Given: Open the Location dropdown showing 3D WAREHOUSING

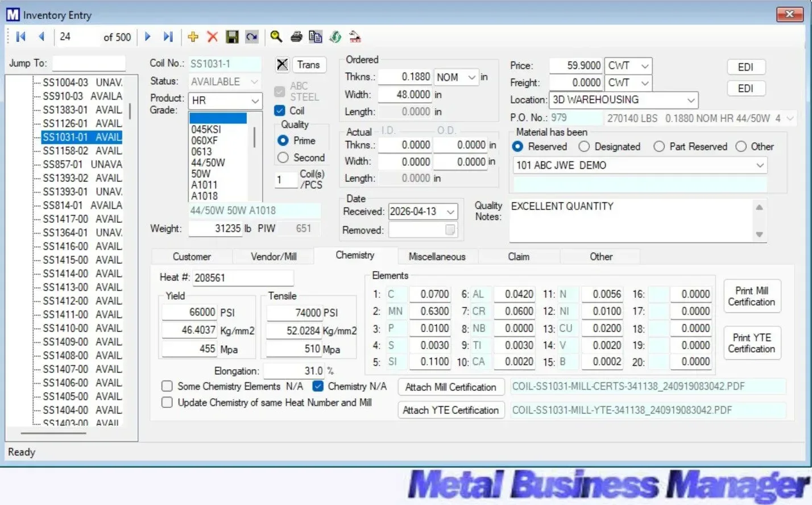Looking at the screenshot, I should click(690, 100).
